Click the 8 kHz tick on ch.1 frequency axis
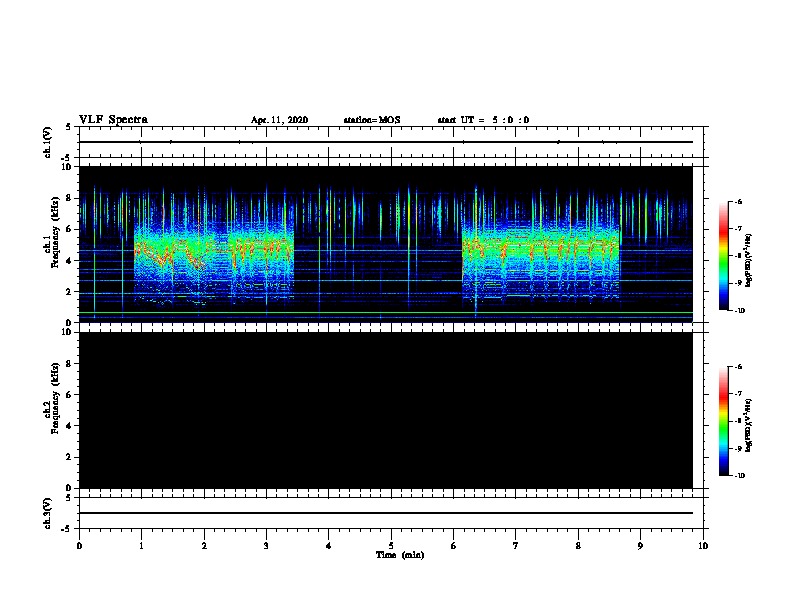Viewport: 792px width, 612px height. pos(70,198)
